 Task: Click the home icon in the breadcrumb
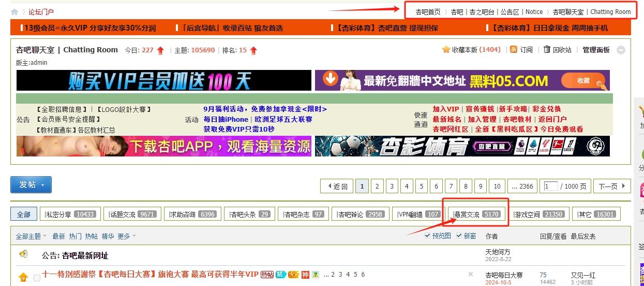coord(14,12)
